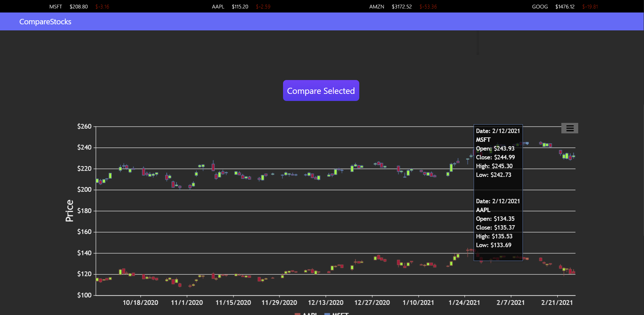Click the tooltip line Open: $134.35
Image resolution: width=644 pixels, height=315 pixels.
[x=495, y=219]
